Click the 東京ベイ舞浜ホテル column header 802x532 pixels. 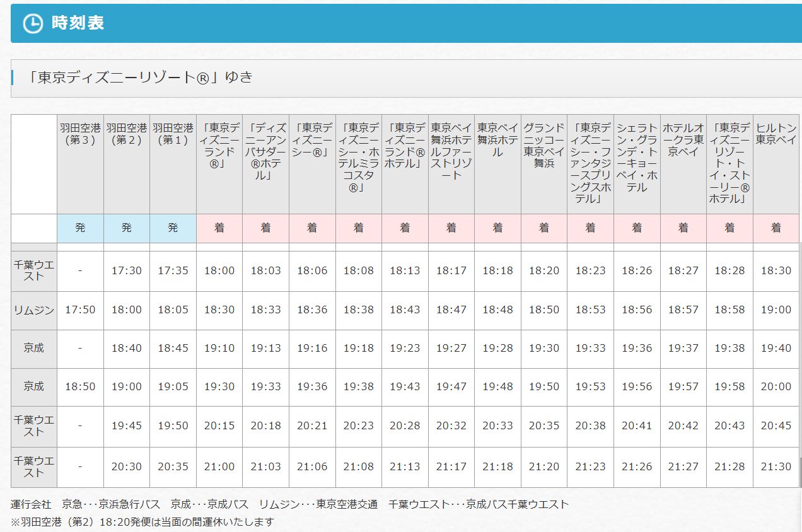(497, 164)
